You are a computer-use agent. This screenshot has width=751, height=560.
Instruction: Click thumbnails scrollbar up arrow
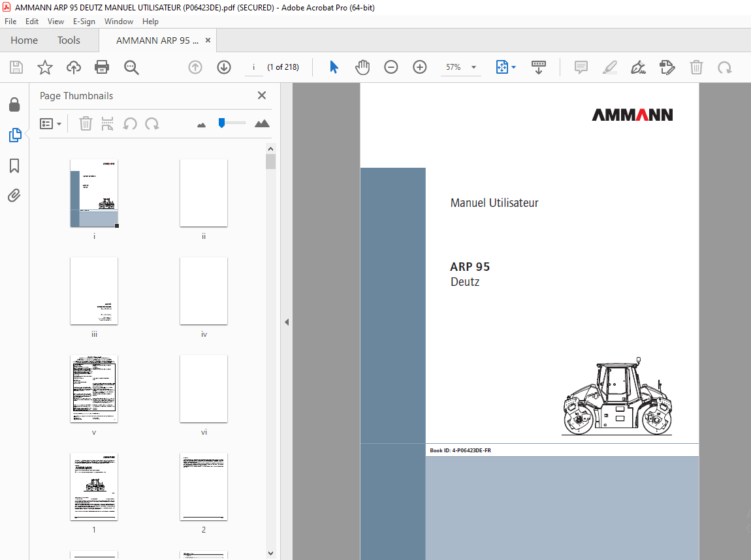270,148
